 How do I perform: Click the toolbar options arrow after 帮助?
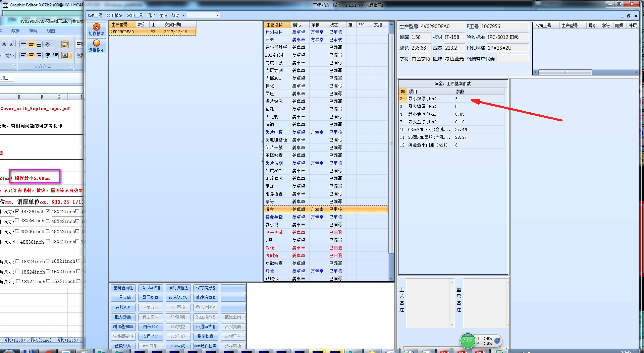(x=183, y=15)
